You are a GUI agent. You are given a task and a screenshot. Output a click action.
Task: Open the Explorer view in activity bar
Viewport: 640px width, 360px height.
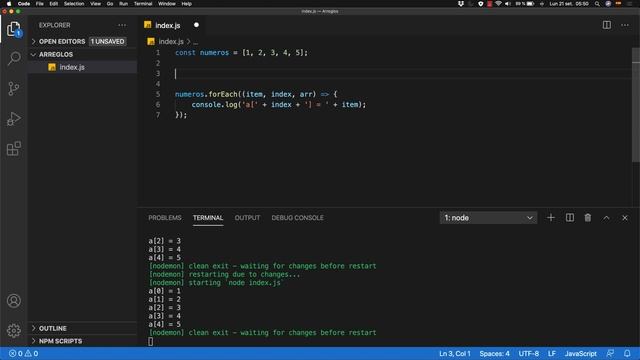13,29
